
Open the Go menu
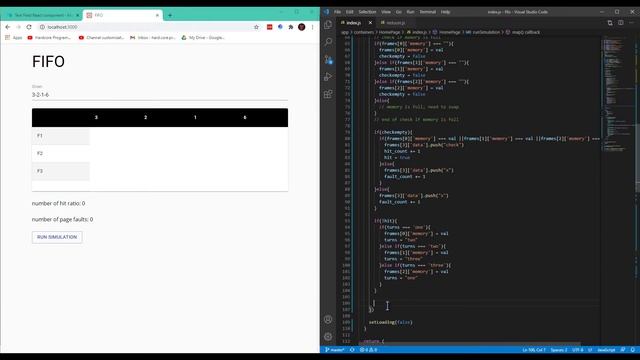(x=399, y=12)
